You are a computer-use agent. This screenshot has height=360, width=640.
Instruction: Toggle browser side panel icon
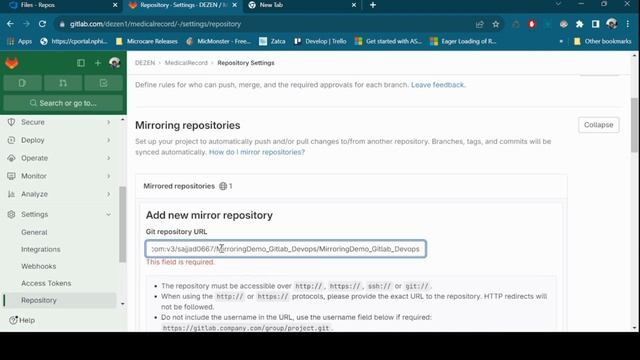[x=596, y=24]
